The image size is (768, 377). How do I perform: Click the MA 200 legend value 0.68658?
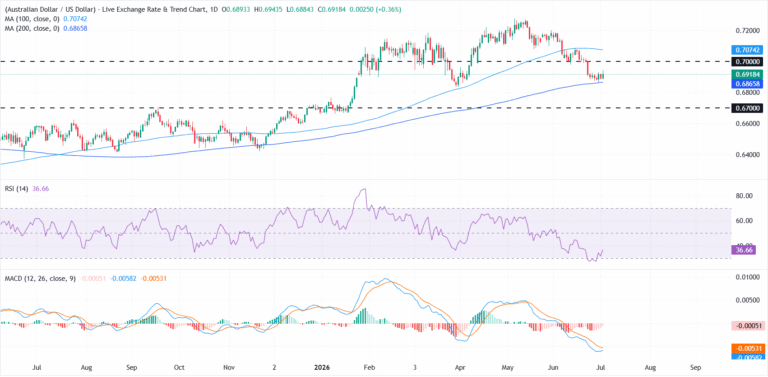click(76, 29)
